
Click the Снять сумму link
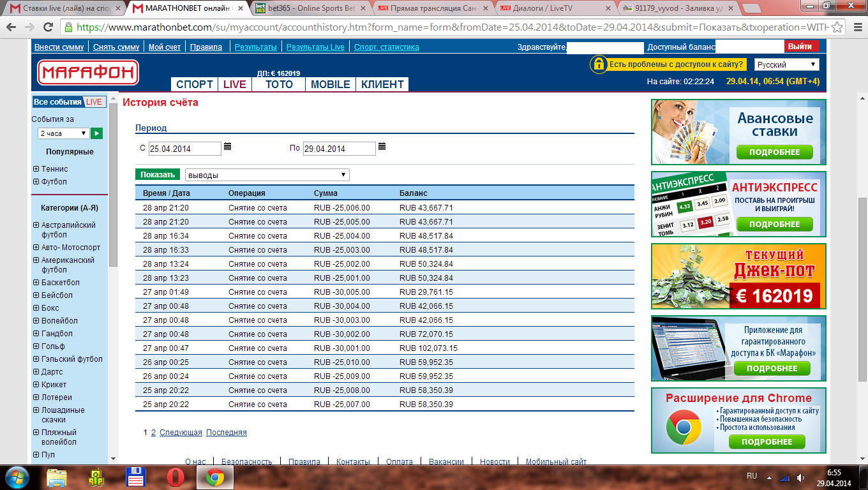116,47
